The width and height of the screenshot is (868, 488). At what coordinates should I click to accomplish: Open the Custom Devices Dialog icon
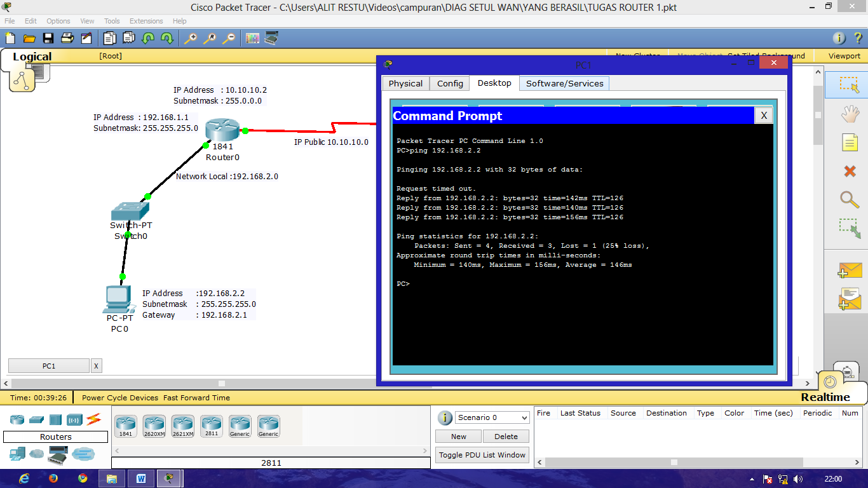271,38
